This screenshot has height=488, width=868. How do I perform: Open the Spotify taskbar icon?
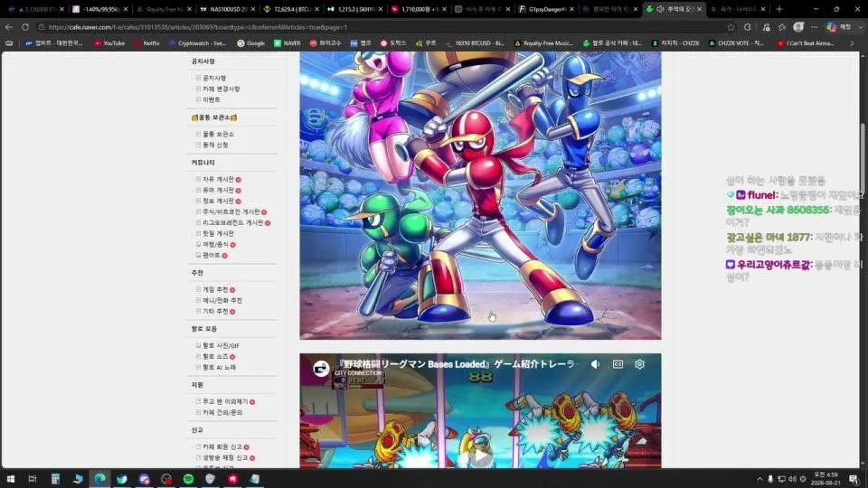coord(188,479)
